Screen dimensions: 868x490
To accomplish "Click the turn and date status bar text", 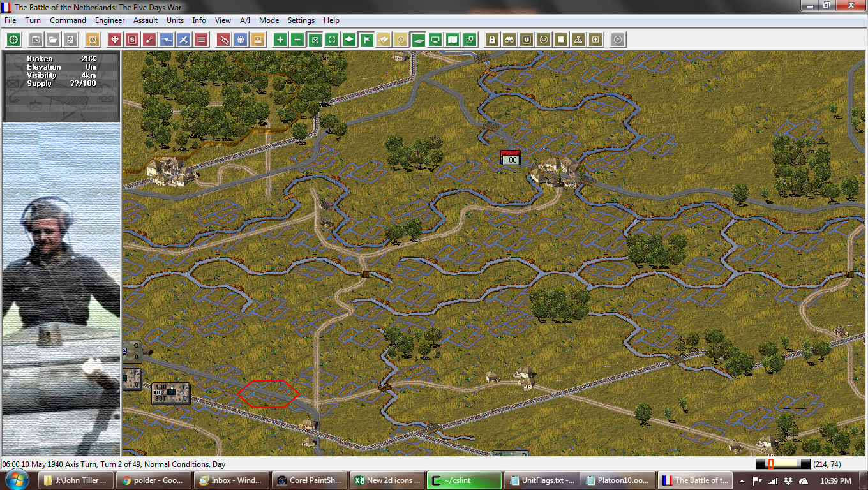I will (114, 464).
